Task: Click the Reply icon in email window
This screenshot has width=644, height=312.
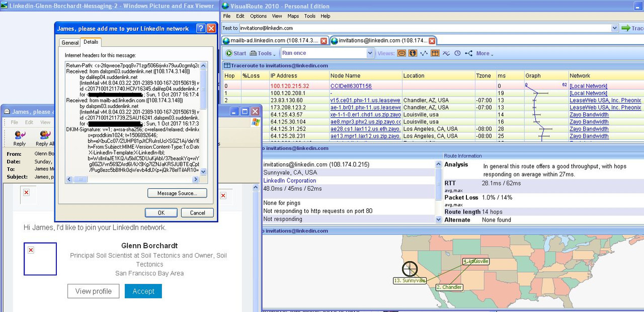Action: pyautogui.click(x=20, y=138)
